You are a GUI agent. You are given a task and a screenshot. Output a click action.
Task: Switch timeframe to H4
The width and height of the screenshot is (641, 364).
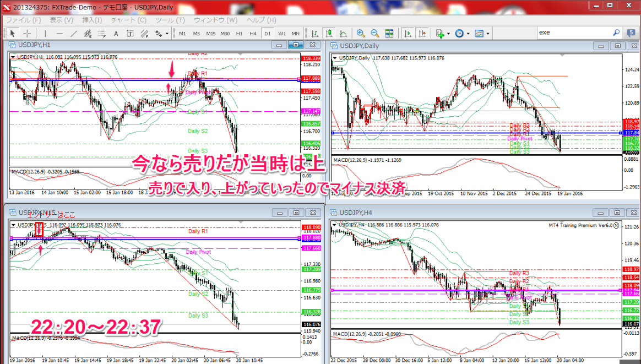click(253, 33)
